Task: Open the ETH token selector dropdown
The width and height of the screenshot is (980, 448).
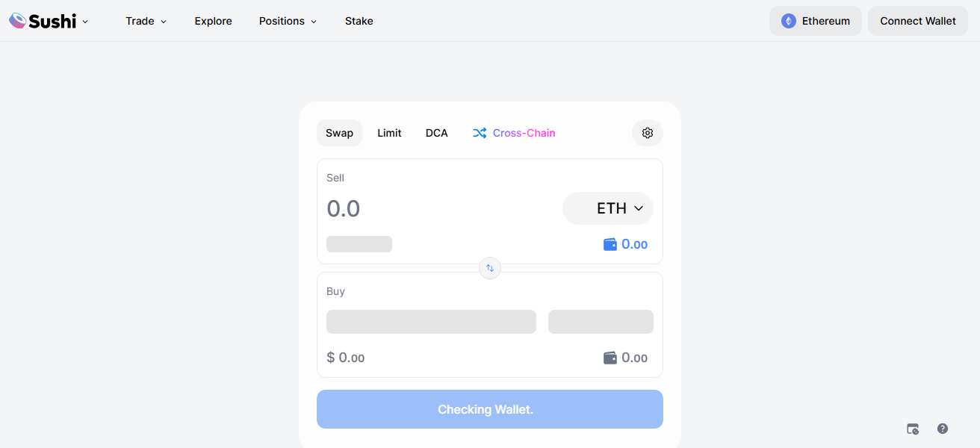Action: coord(608,208)
